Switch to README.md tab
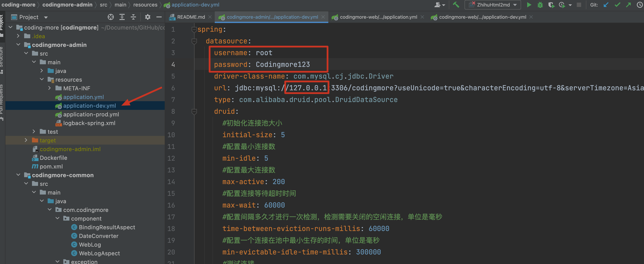 191,17
